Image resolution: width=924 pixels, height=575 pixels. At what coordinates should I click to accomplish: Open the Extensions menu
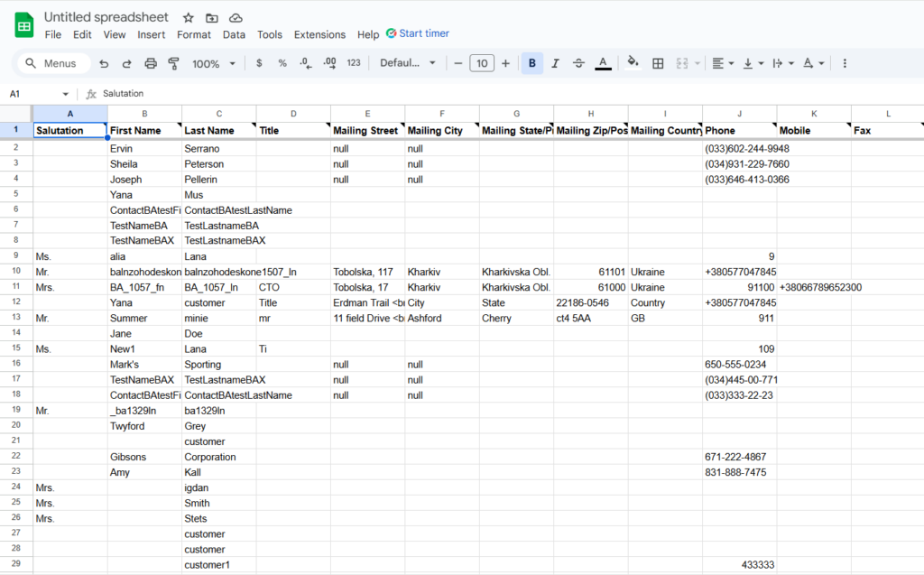coord(319,34)
